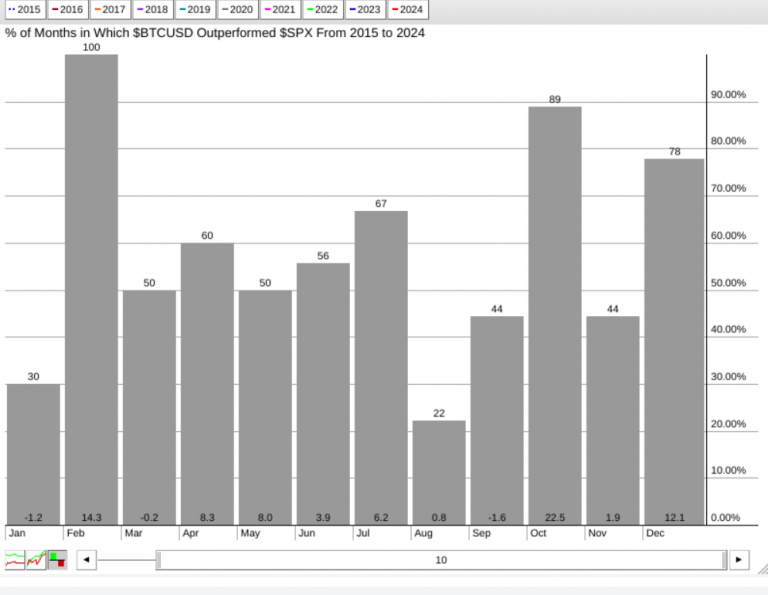Click the 12.1 average value in Dec bar
The image size is (768, 595).
tap(674, 518)
